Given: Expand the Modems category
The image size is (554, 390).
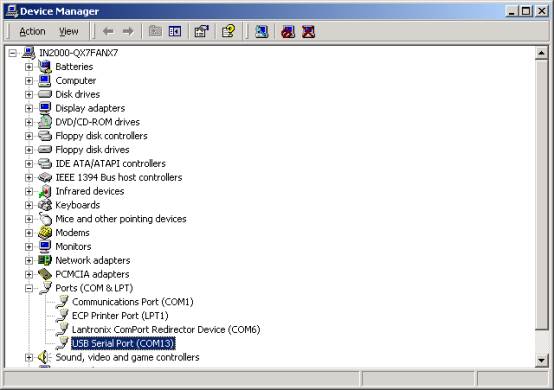Looking at the screenshot, I should (x=29, y=233).
